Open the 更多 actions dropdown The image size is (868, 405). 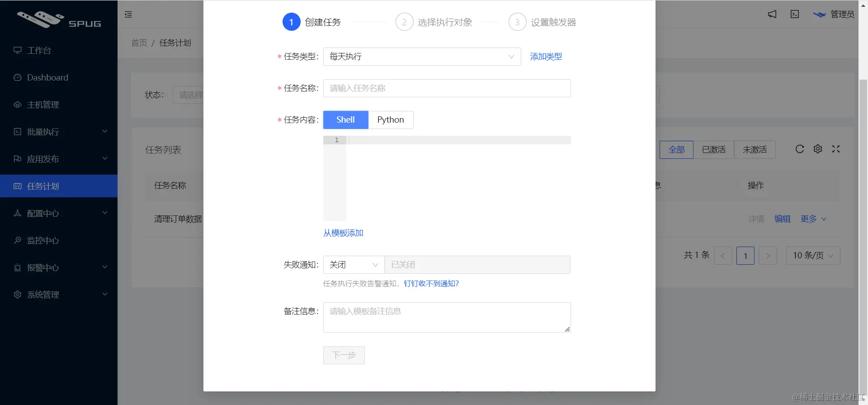click(813, 219)
